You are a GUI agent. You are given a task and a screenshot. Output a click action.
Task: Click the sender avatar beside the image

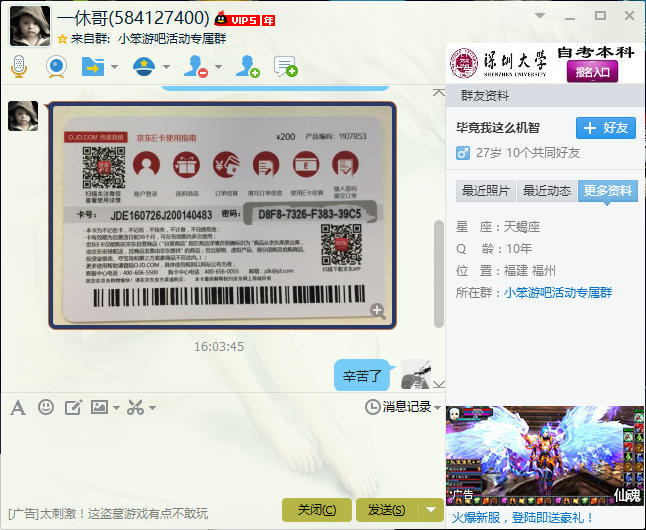pyautogui.click(x=23, y=116)
